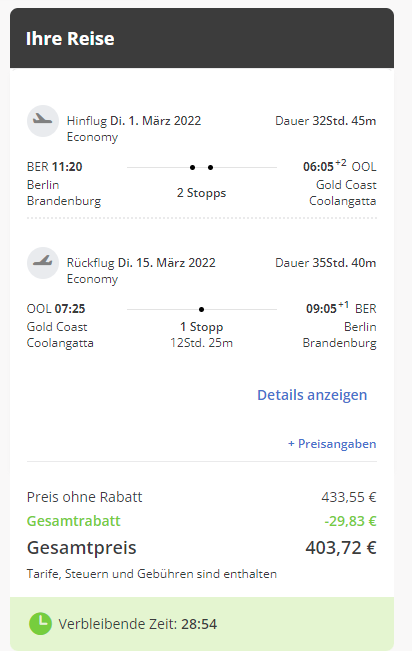Select the Rückflug Di. 15. März 2022 text
Screen dimensions: 412x651
click(141, 263)
